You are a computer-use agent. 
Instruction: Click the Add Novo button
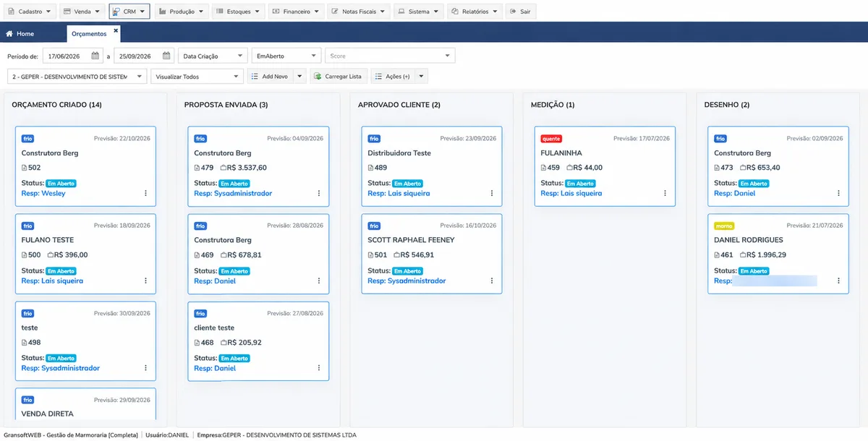click(x=269, y=76)
